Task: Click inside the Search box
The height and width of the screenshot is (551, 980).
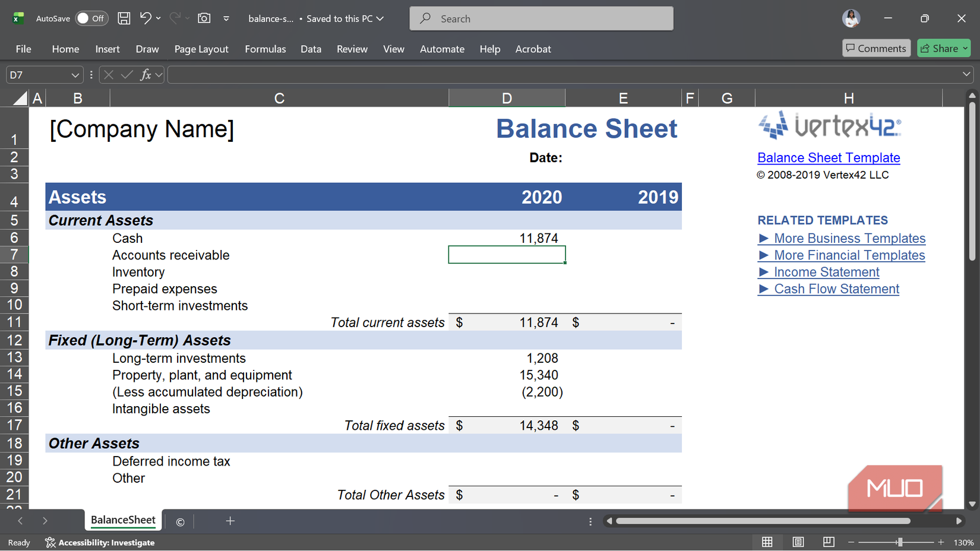Action: pos(540,18)
